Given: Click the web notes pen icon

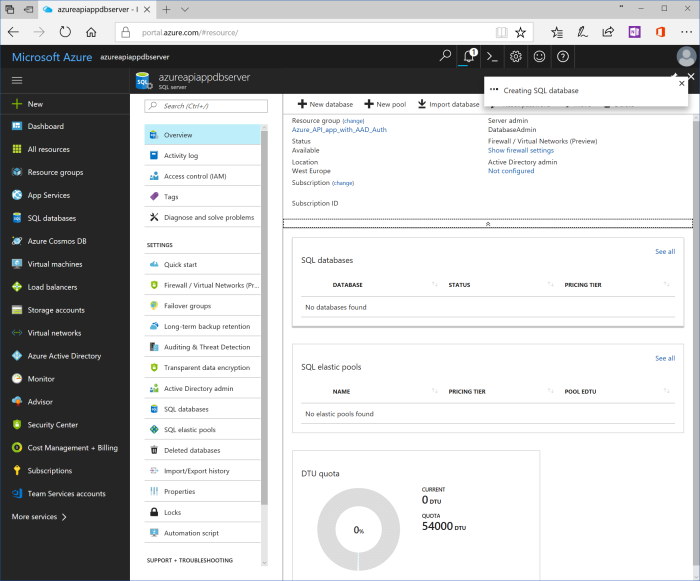Looking at the screenshot, I should 582,32.
